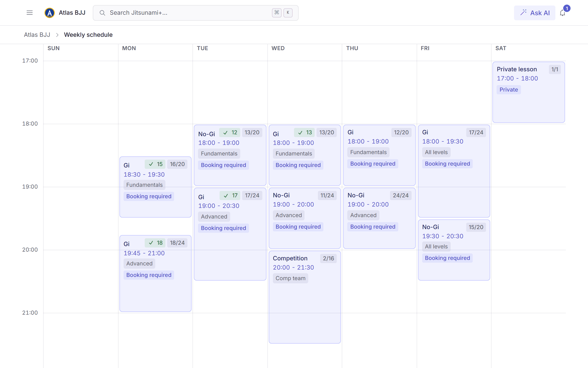Click All levels tag on Friday 18:00 Gi

(x=436, y=152)
